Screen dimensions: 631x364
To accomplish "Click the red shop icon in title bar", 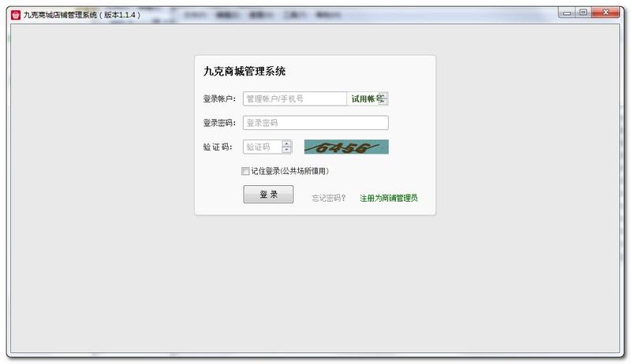I will (16, 15).
